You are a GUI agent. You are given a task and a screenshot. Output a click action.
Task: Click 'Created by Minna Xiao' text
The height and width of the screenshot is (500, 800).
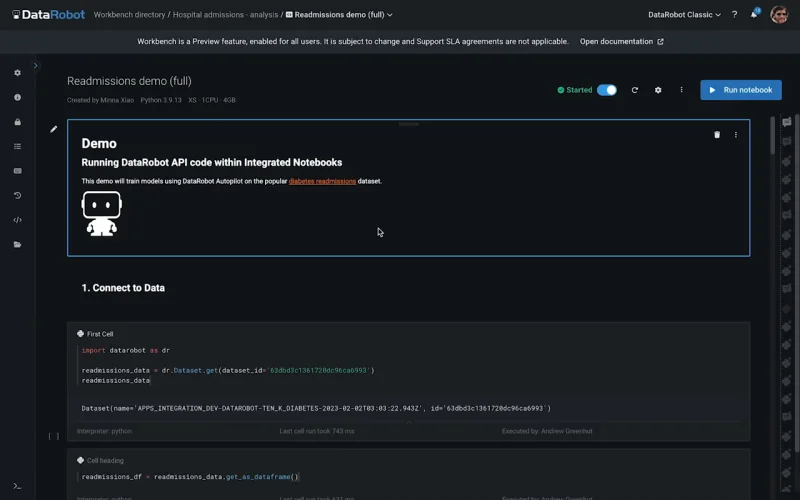tap(101, 100)
